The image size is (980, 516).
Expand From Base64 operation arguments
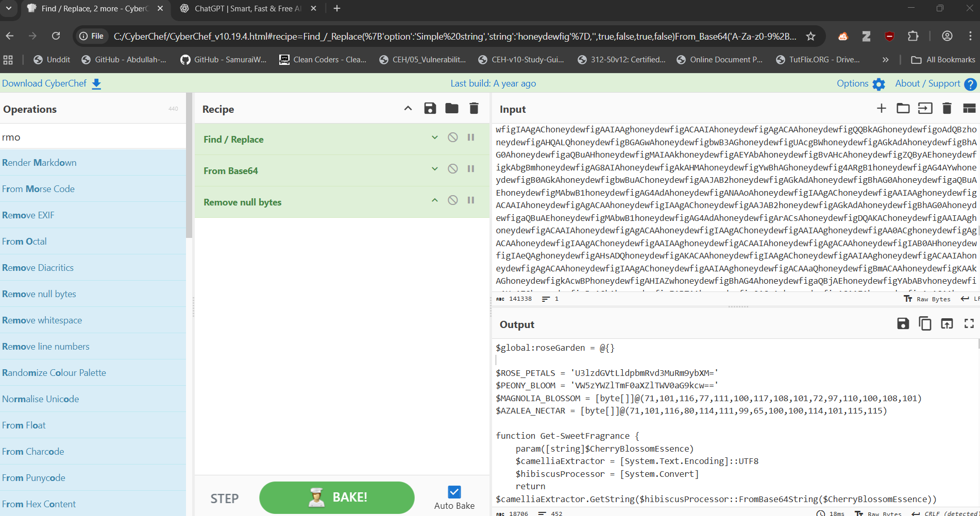tap(435, 169)
